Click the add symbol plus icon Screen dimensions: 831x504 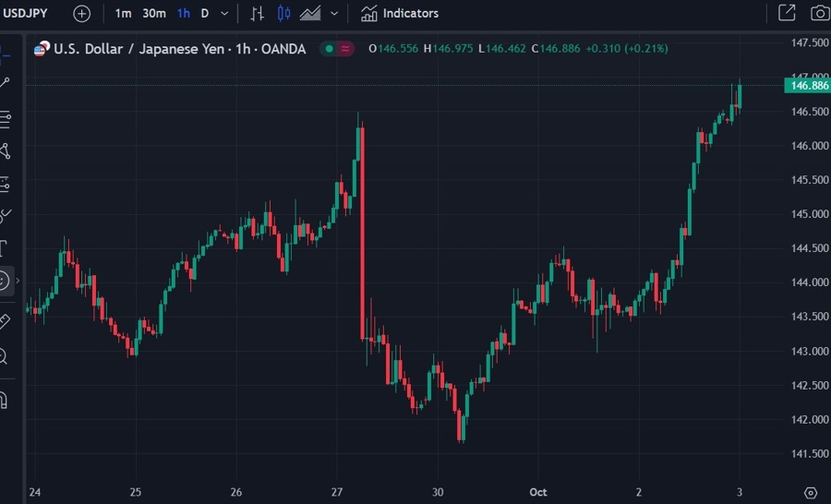coord(81,13)
